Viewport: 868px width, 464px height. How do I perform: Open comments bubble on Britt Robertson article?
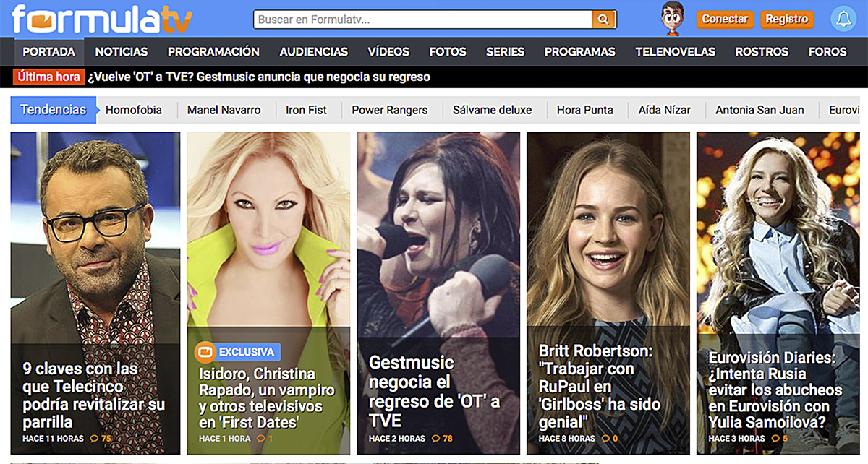point(609,439)
